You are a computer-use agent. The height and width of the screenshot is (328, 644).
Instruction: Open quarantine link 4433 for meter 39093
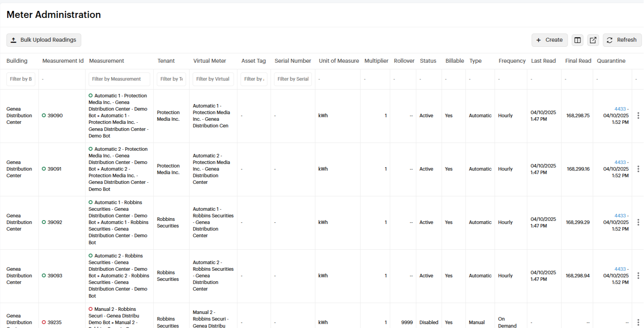pyautogui.click(x=620, y=269)
